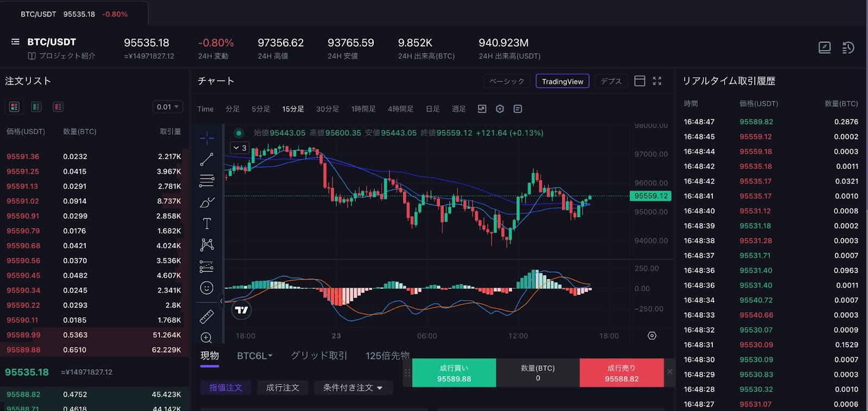Viewport: 868px width, 411px height.
Task: Open chart settings gear icon
Action: 500,109
